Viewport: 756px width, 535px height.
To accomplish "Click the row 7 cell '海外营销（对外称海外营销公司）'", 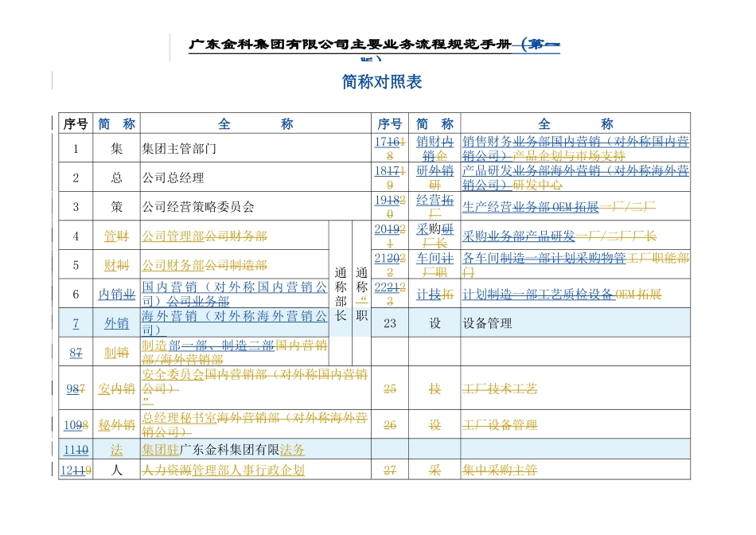I will click(234, 322).
